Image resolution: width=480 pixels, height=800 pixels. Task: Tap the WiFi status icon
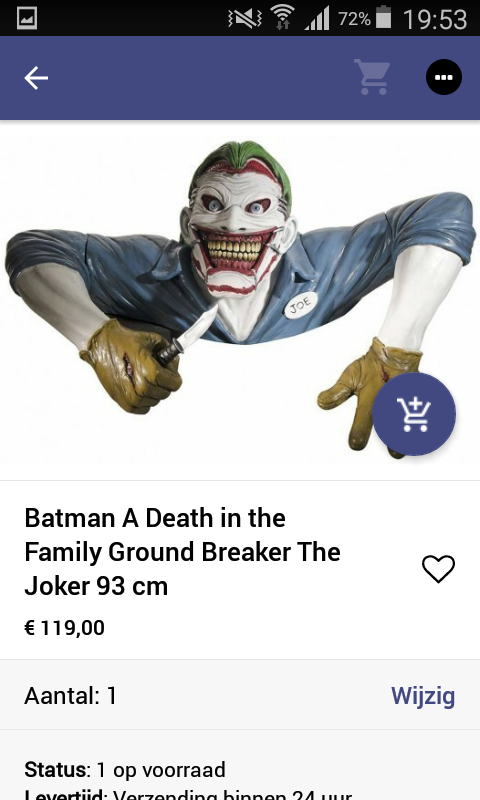coord(283,18)
